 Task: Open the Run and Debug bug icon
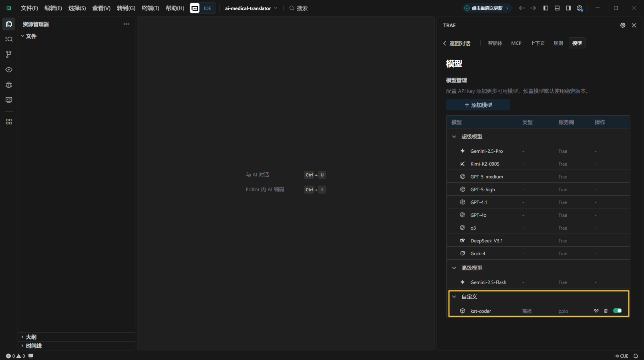[9, 85]
